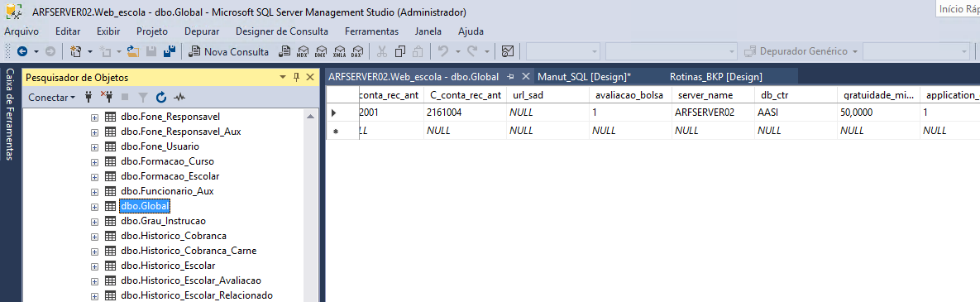This screenshot has height=302, width=980.
Task: Select dbo.Historico_Escolar_Avaliacao in tree
Action: 191,280
